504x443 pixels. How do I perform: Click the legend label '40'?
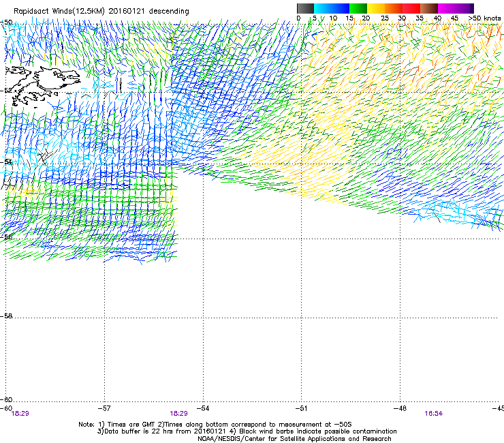(437, 18)
